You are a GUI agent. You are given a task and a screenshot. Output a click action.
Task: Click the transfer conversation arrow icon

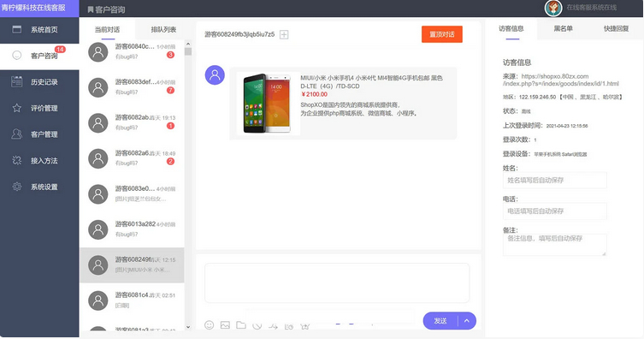tap(273, 326)
